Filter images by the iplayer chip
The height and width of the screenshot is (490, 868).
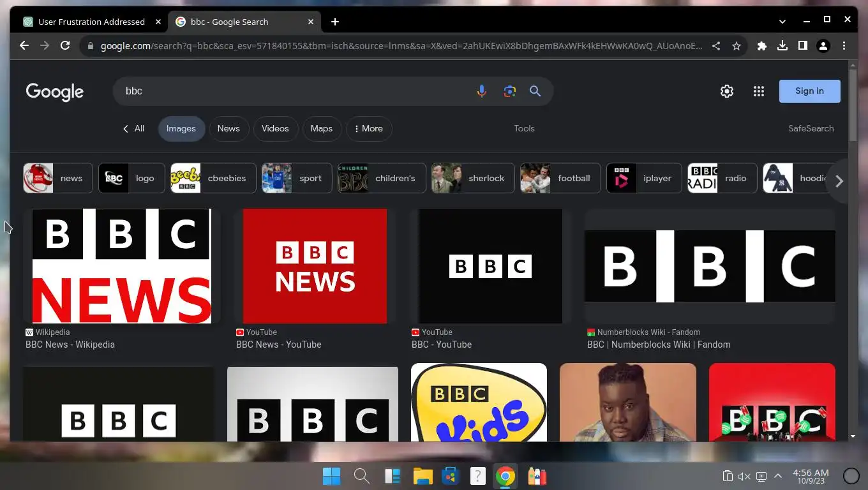tap(644, 178)
